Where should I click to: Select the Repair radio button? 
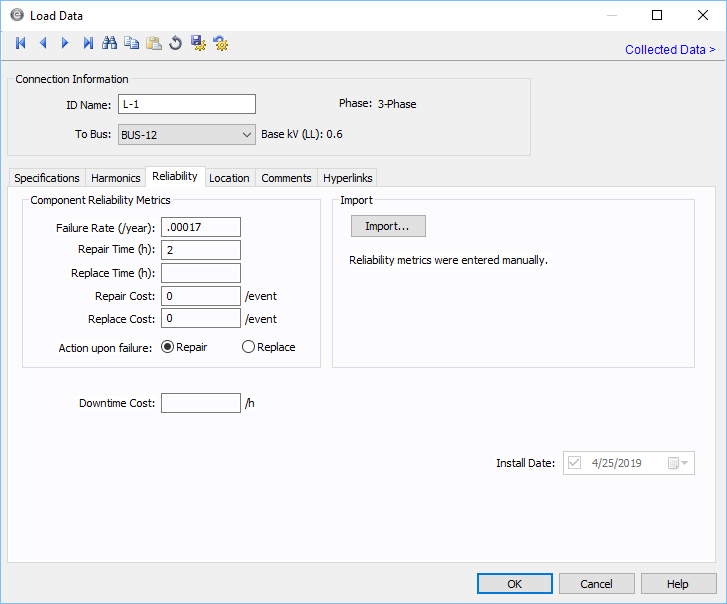(x=168, y=347)
